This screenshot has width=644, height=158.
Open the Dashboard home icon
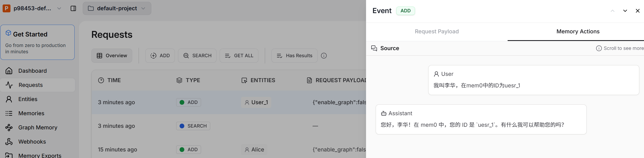[x=9, y=71]
